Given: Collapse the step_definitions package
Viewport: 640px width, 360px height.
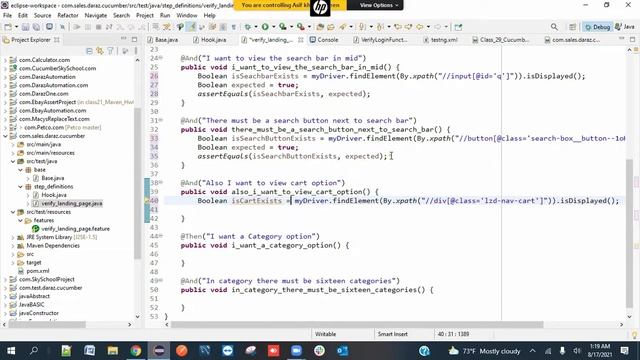Looking at the screenshot, I should click(x=20, y=187).
